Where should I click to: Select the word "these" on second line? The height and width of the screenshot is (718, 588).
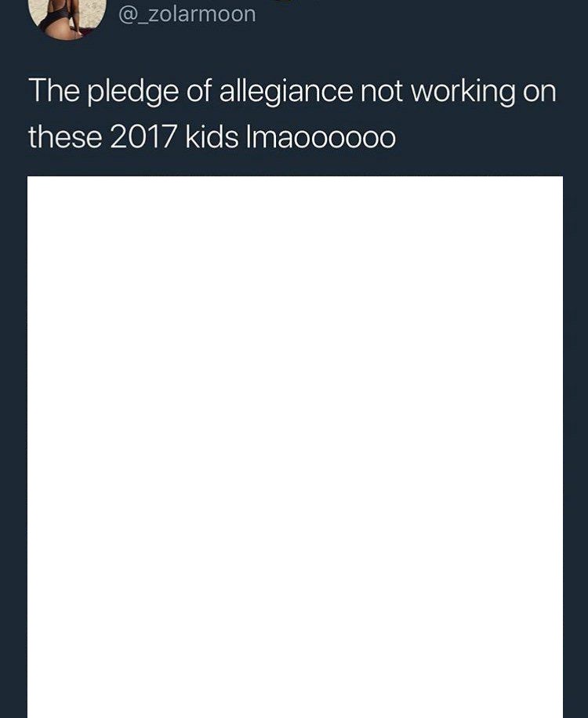[x=65, y=137]
